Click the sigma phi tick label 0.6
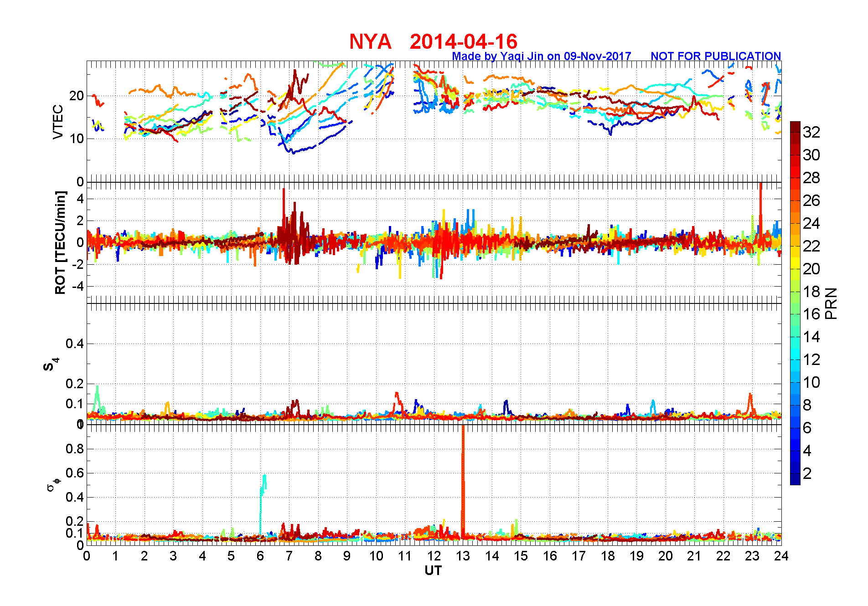The height and width of the screenshot is (606, 868). coord(75,473)
